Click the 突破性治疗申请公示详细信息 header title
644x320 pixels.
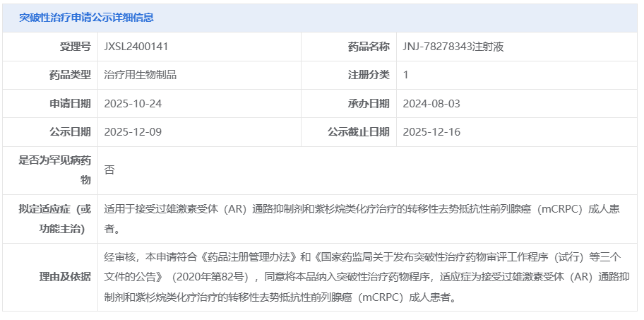[86, 18]
